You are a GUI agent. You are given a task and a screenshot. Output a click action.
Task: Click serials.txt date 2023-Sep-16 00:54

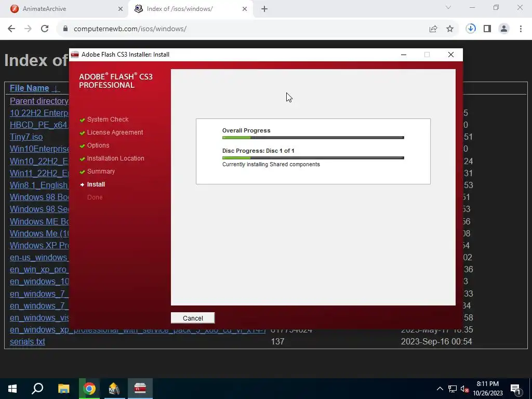pos(436,341)
